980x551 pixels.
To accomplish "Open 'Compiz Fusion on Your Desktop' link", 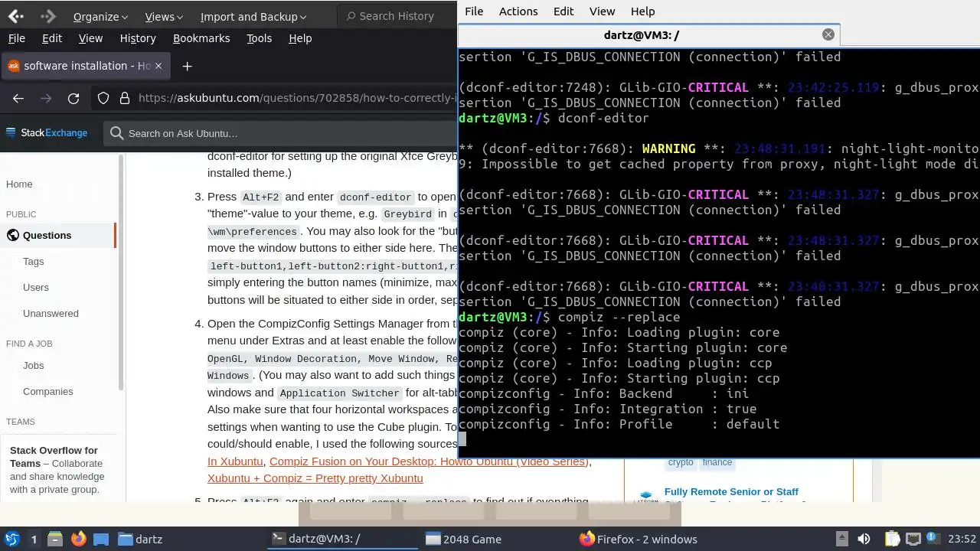I will (429, 461).
